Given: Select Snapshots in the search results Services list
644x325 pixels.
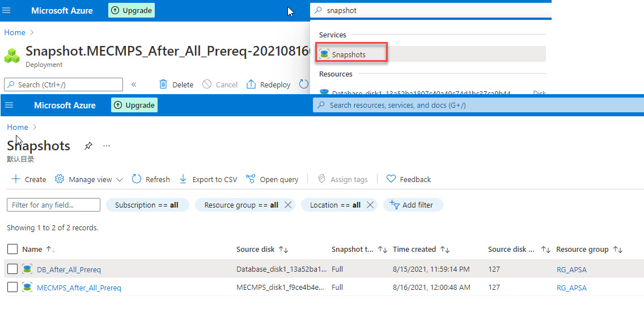Looking at the screenshot, I should pos(349,54).
